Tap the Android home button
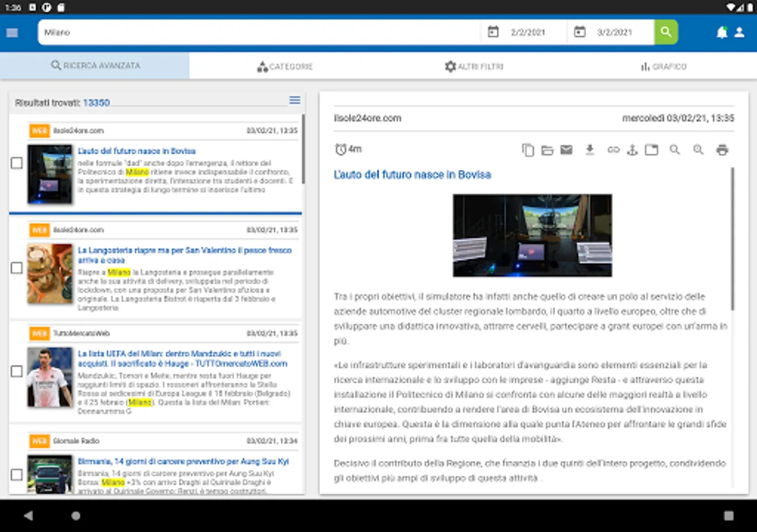This screenshot has width=757, height=532. 76,515
